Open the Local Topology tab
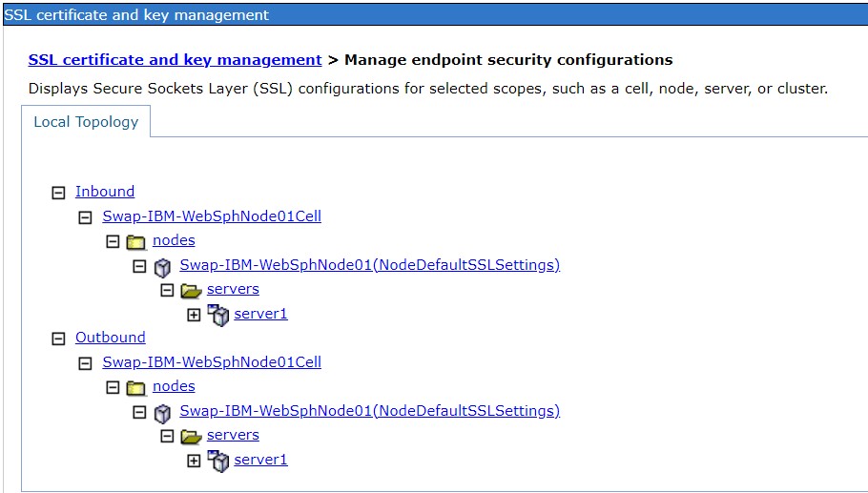 click(x=86, y=122)
